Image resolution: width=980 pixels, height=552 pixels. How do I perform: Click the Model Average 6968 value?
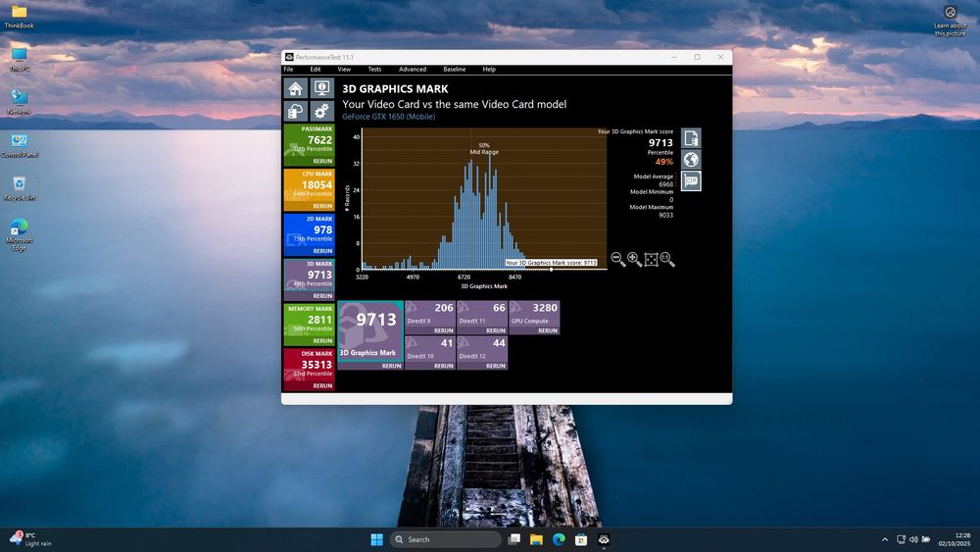coord(665,184)
